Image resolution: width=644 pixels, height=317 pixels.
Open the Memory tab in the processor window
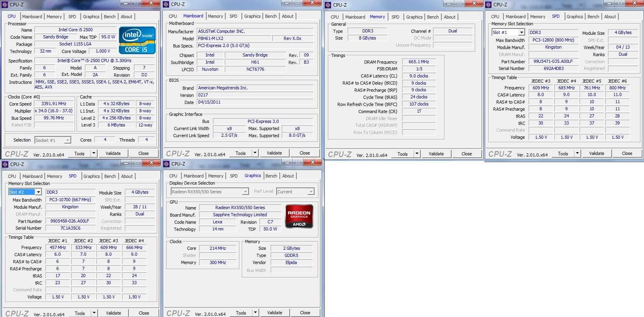(x=54, y=17)
